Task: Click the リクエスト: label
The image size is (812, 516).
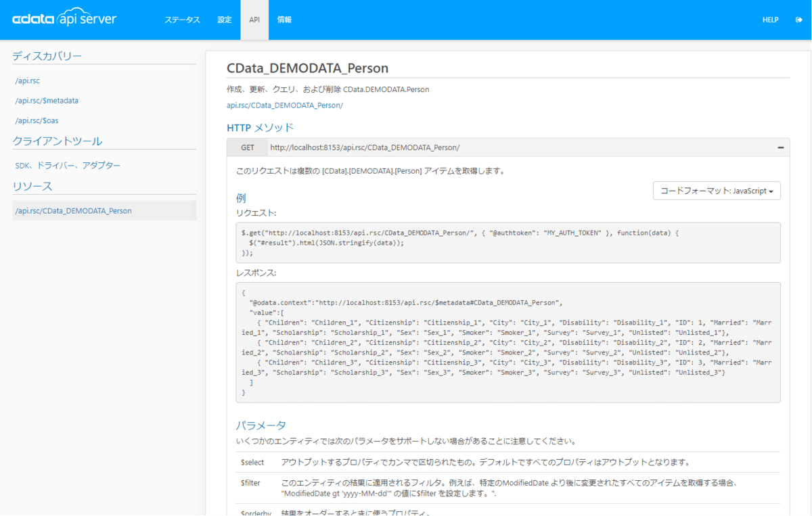Action: (256, 212)
